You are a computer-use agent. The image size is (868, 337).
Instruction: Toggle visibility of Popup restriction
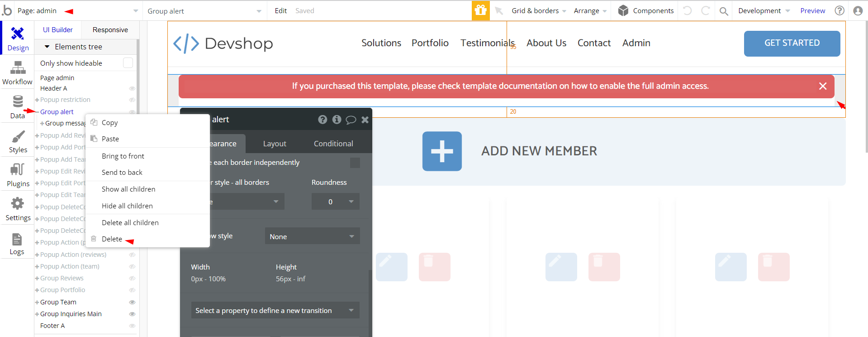132,100
